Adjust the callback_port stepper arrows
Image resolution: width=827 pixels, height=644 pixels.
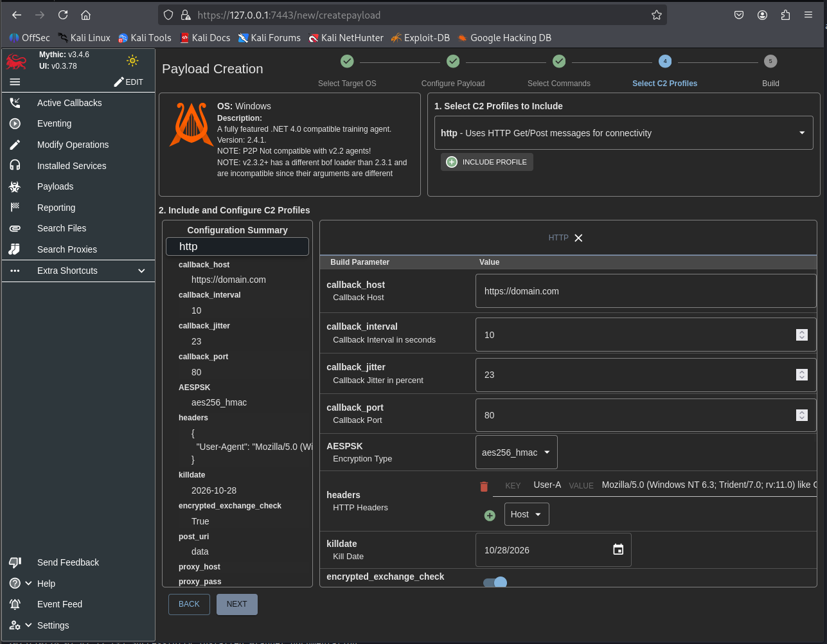pos(801,415)
